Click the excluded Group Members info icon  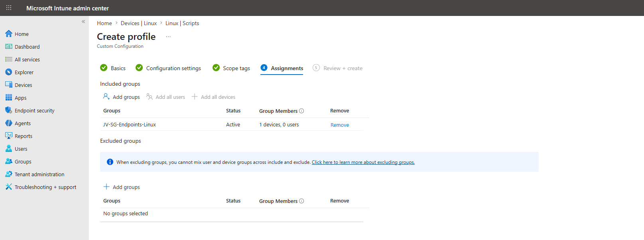tap(301, 201)
